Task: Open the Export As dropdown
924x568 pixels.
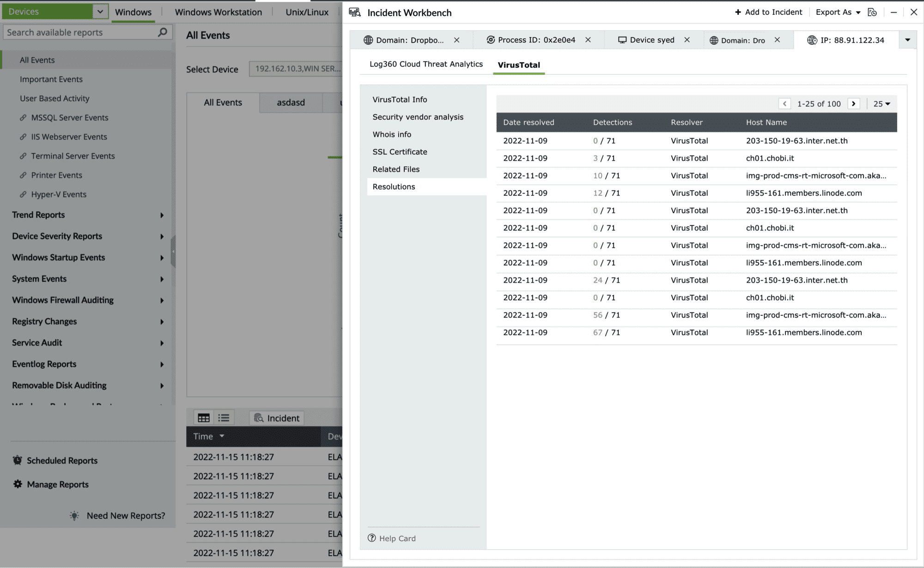Action: [838, 12]
